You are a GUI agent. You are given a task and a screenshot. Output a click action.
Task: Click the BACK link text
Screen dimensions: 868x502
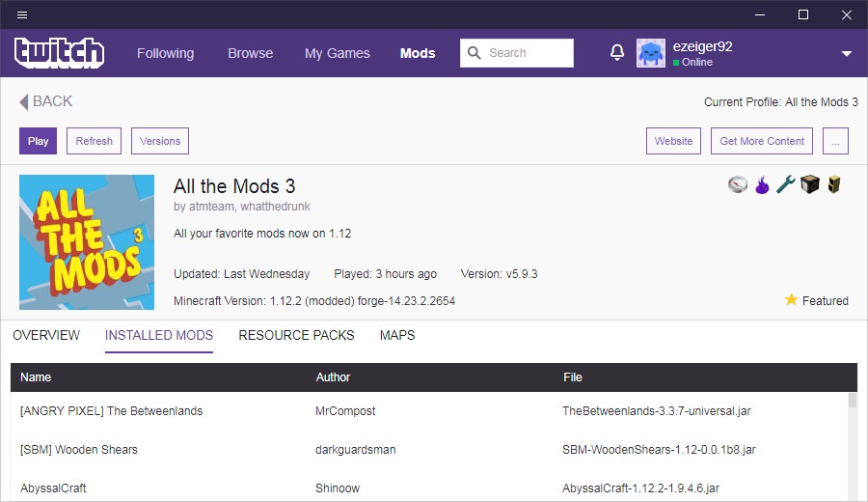click(x=53, y=101)
